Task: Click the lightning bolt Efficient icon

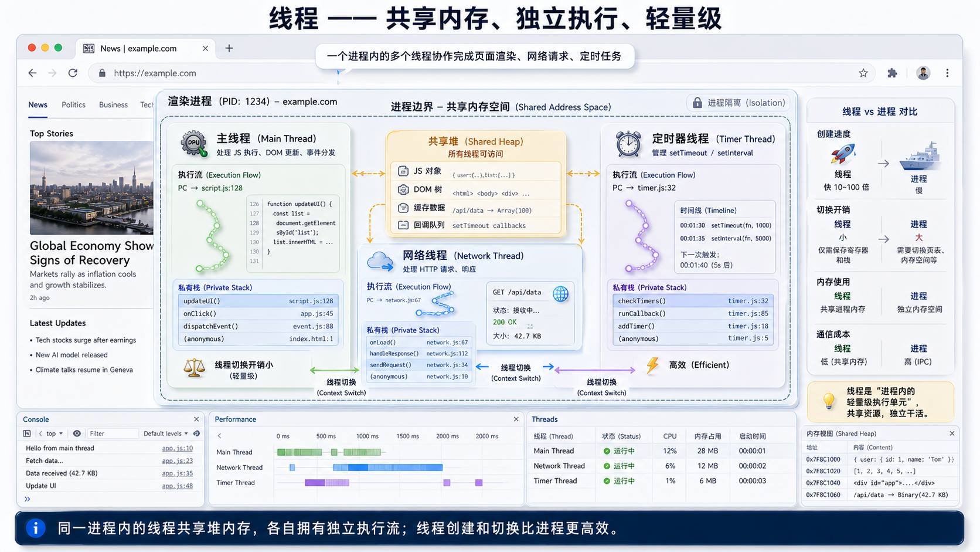Action: pos(652,365)
